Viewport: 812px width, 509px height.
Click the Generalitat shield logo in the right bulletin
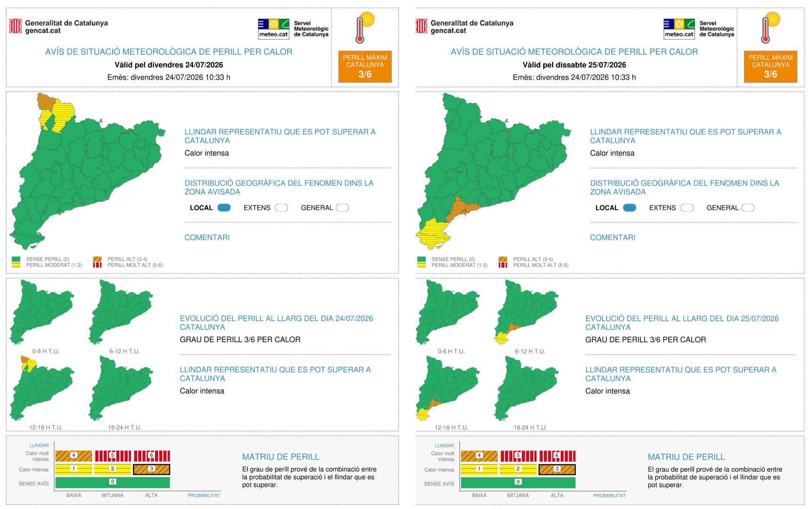421,26
